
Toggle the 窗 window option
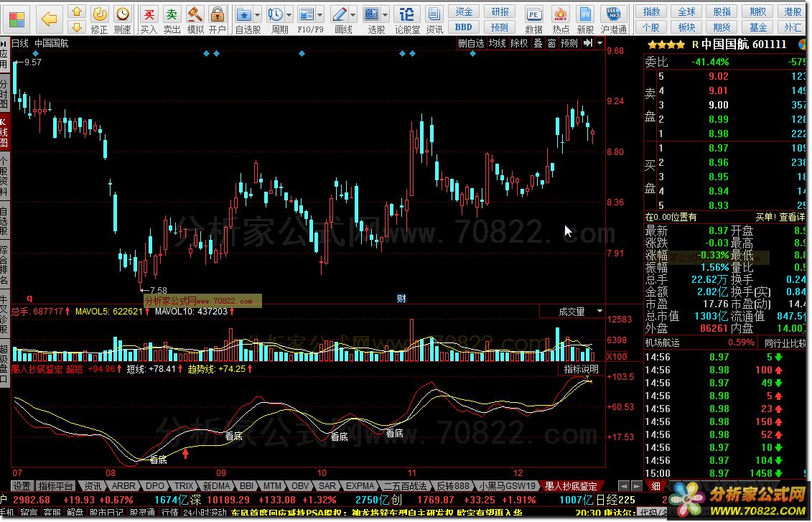(551, 44)
